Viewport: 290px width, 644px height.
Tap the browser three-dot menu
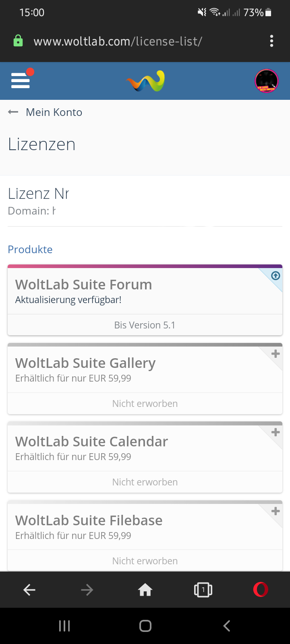[271, 41]
